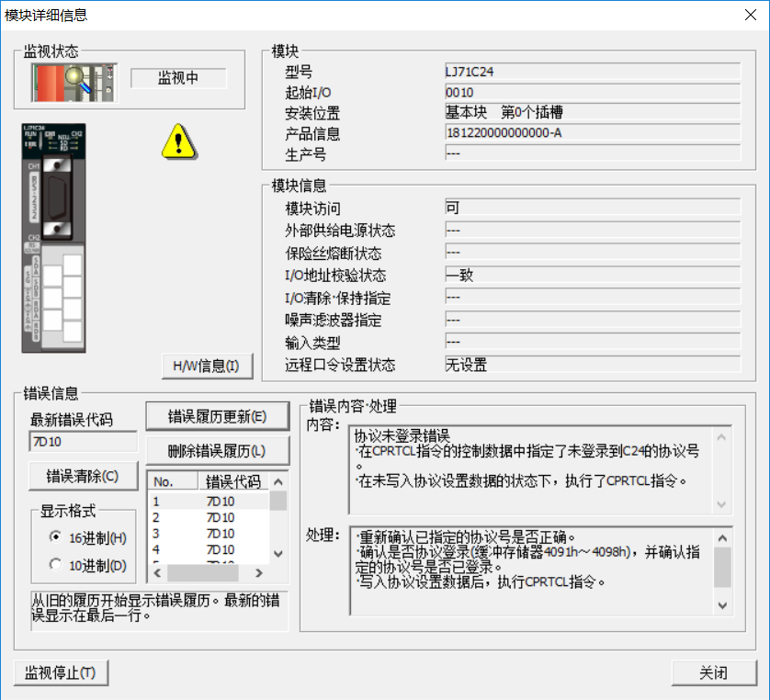This screenshot has height=700, width=770.
Task: Click the yellow warning triangle icon
Action: click(x=179, y=140)
